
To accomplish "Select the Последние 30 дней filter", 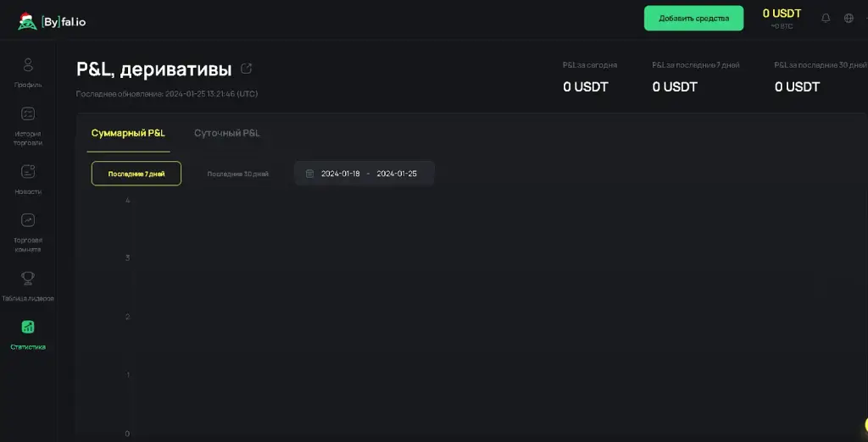I will point(238,174).
